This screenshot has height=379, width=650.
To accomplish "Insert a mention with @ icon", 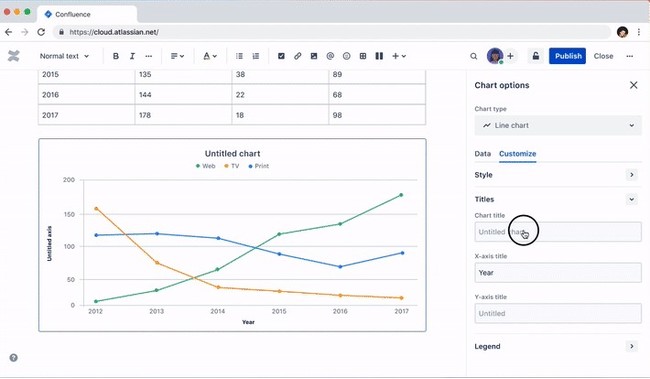I will pos(330,56).
